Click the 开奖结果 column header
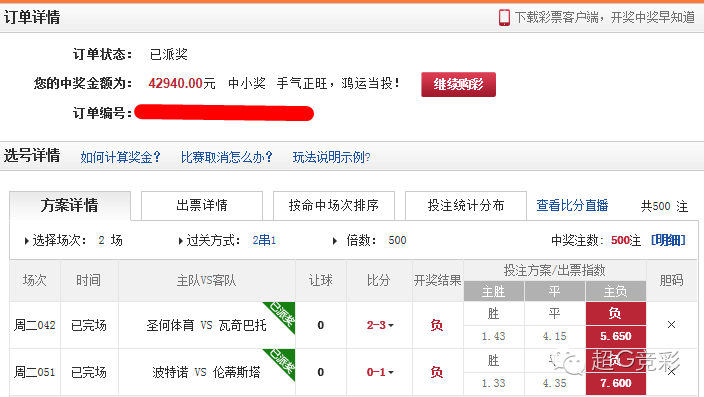704x397 pixels. [x=438, y=280]
